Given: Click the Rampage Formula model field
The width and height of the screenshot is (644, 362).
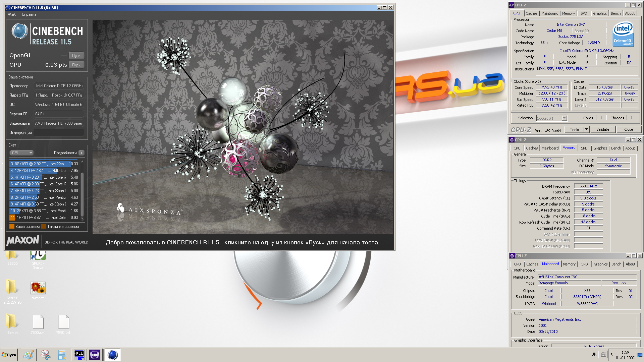Looking at the screenshot, I should (569, 283).
